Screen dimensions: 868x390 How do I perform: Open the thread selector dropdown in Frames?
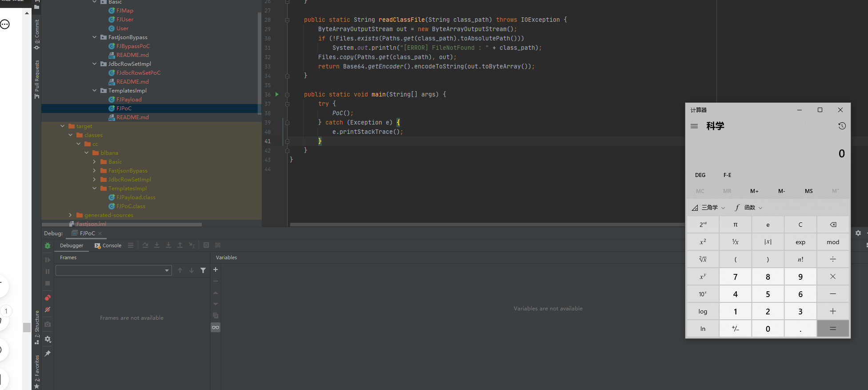(114, 270)
